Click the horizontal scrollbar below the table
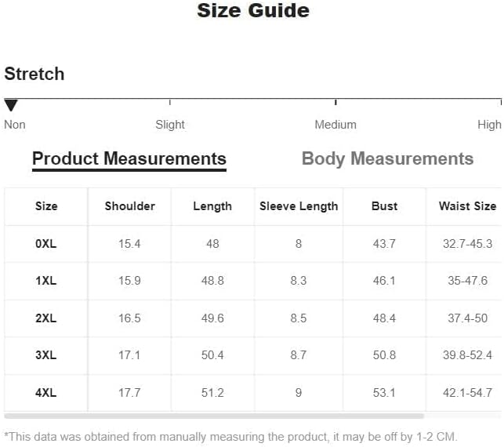The height and width of the screenshot is (447, 504). 214,416
